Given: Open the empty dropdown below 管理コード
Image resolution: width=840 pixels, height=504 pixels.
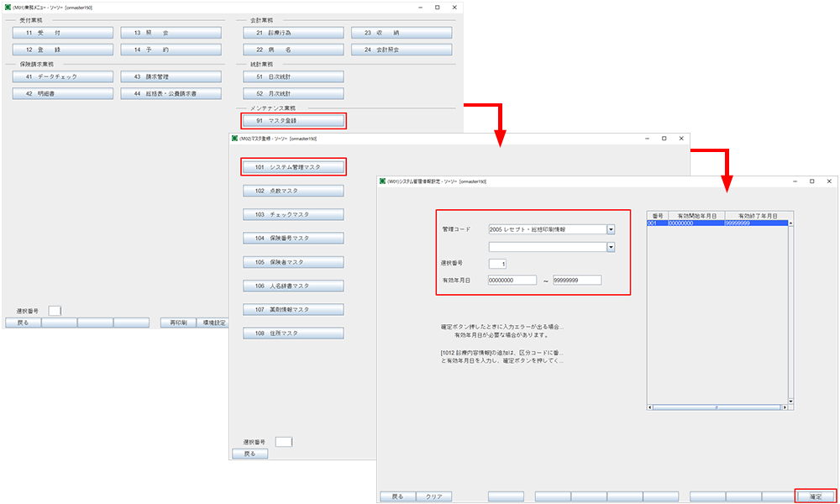Looking at the screenshot, I should (x=611, y=247).
